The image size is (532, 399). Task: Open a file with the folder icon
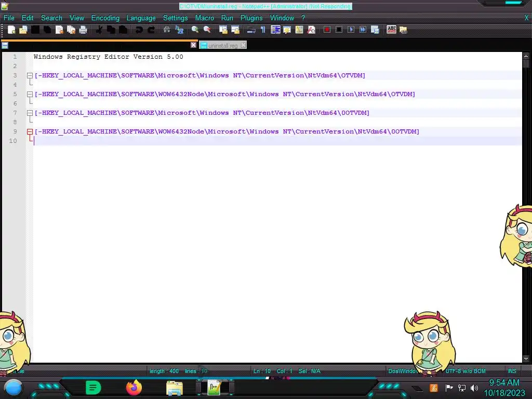23,30
